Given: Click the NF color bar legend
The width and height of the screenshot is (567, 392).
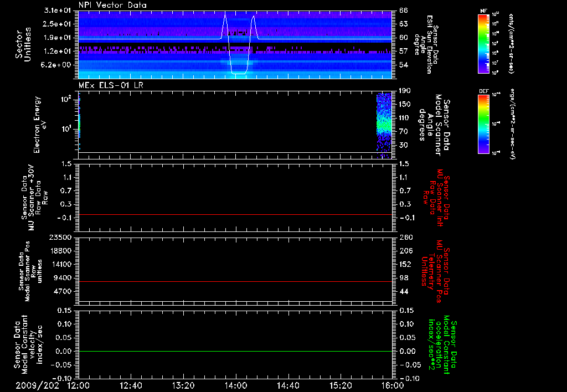Looking at the screenshot, I should (x=483, y=43).
